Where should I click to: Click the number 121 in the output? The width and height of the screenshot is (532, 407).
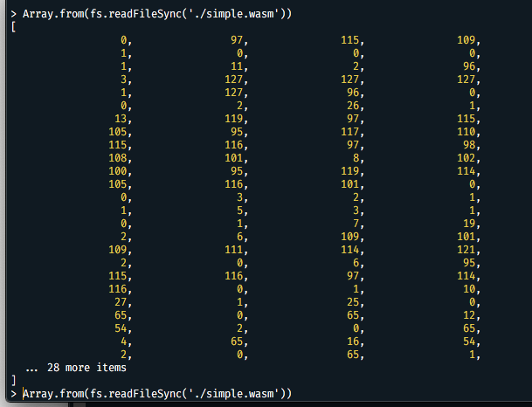(x=468, y=249)
